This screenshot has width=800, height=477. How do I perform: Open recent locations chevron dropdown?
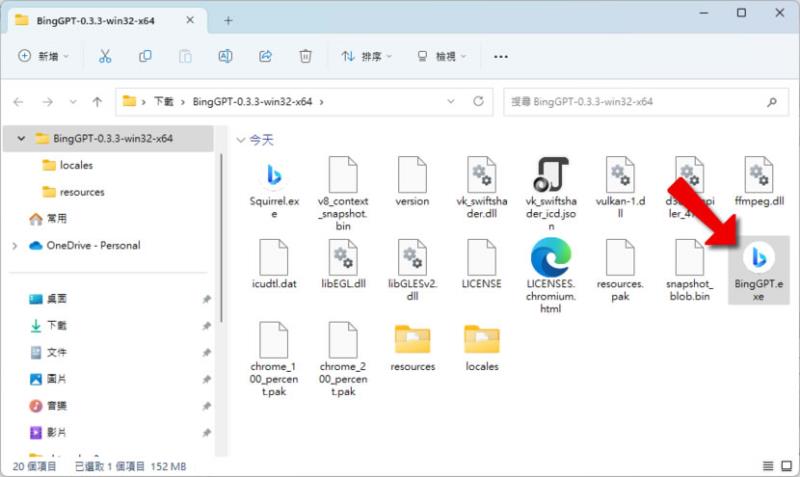coord(73,102)
